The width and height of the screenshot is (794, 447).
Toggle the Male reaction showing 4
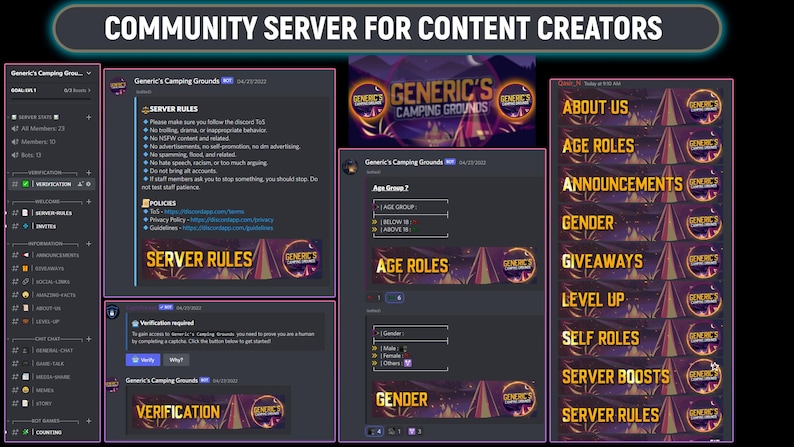point(374,431)
